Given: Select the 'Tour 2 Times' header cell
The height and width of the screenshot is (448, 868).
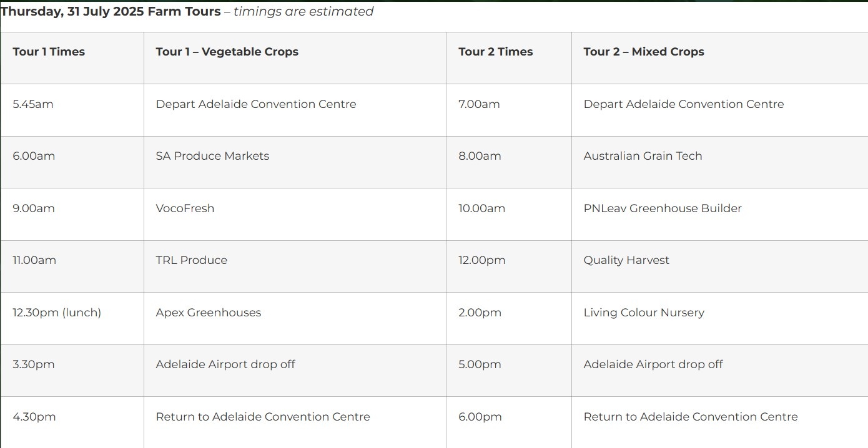Looking at the screenshot, I should [x=496, y=52].
